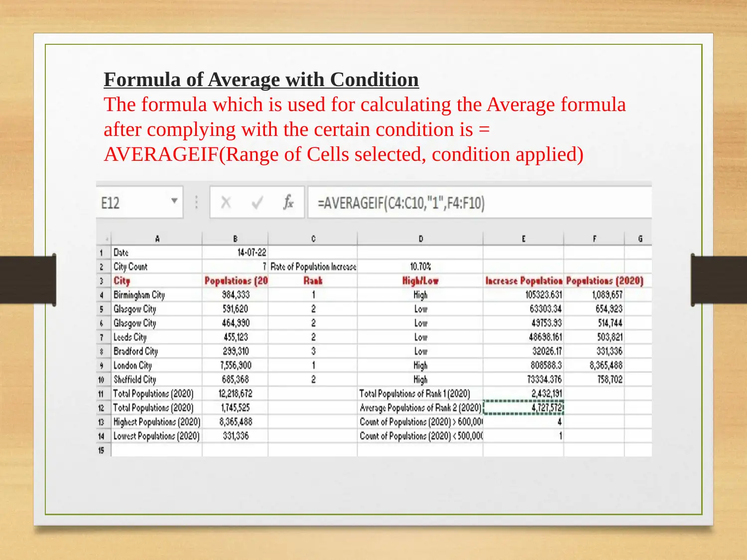Click 'Sheffield City' cell
747x560 pixels.
[x=157, y=379]
